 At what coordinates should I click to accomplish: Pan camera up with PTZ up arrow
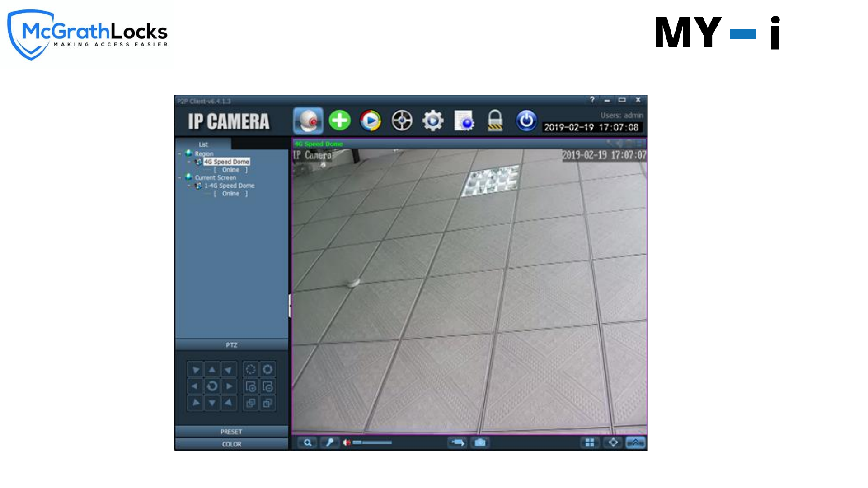[212, 370]
